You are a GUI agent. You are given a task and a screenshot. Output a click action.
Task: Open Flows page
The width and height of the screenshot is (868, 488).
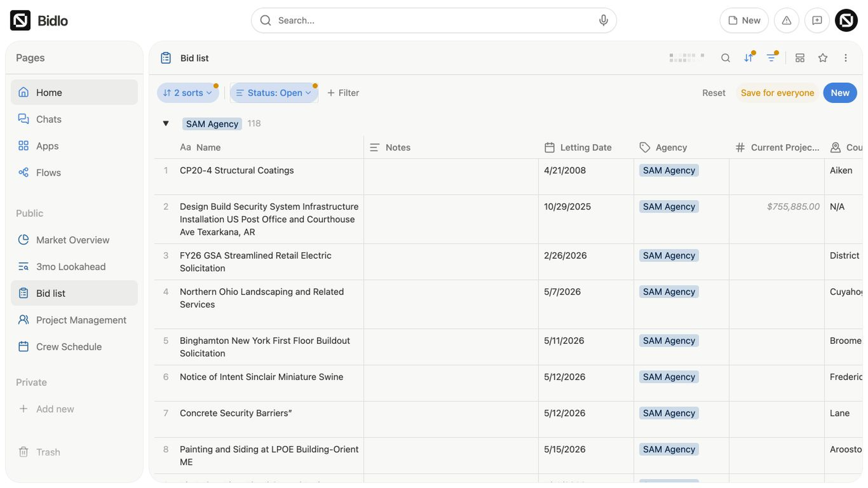point(74,172)
